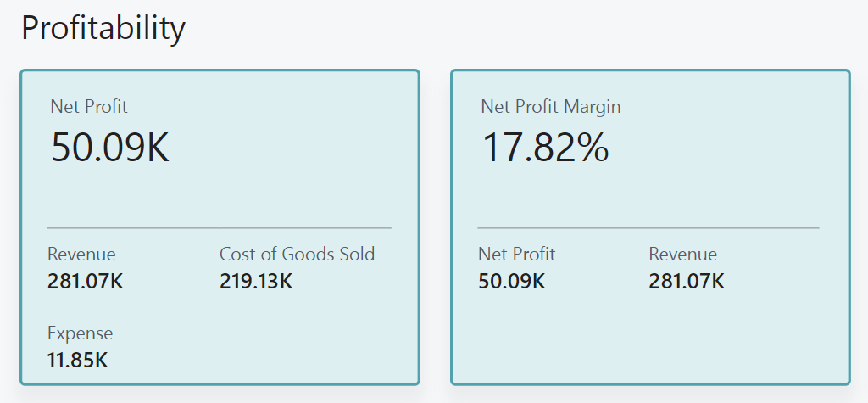Click Net Profit label in the Margin card

tap(516, 254)
